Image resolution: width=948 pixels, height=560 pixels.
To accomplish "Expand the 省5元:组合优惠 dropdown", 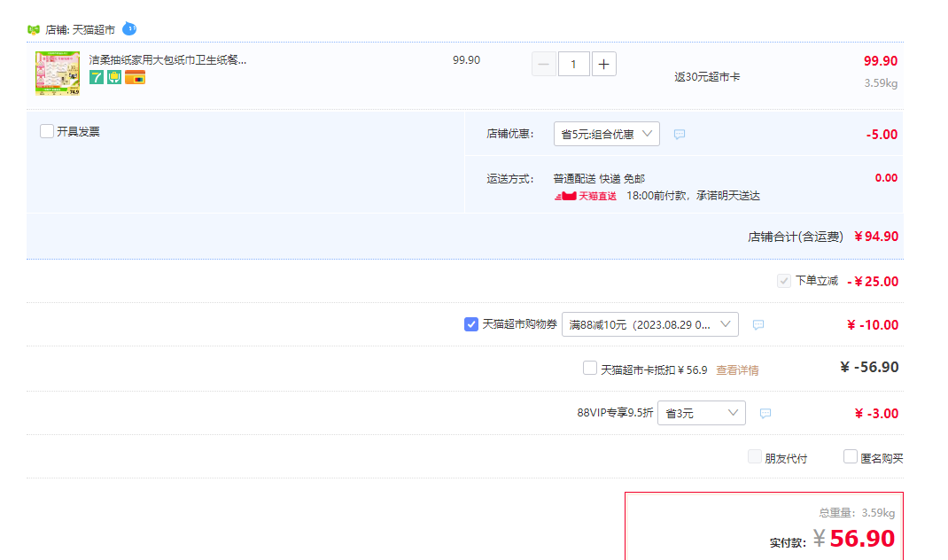I will [x=606, y=134].
